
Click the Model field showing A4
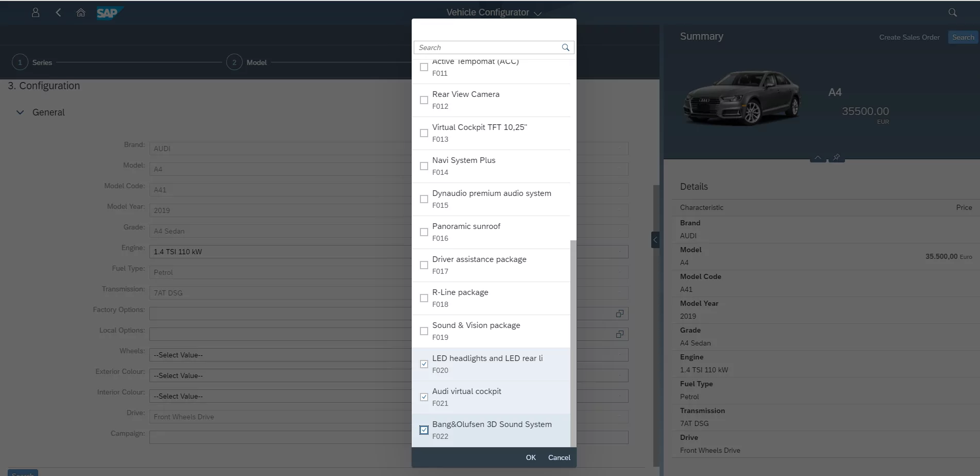(x=388, y=169)
